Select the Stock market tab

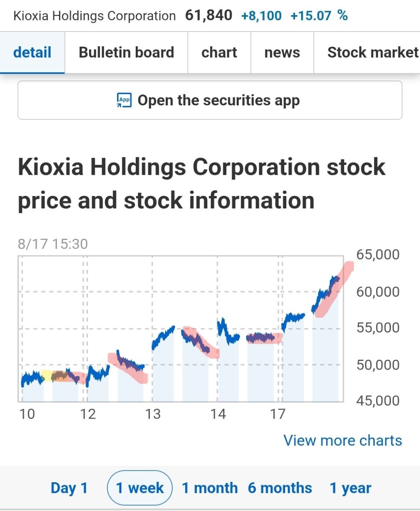(x=367, y=53)
